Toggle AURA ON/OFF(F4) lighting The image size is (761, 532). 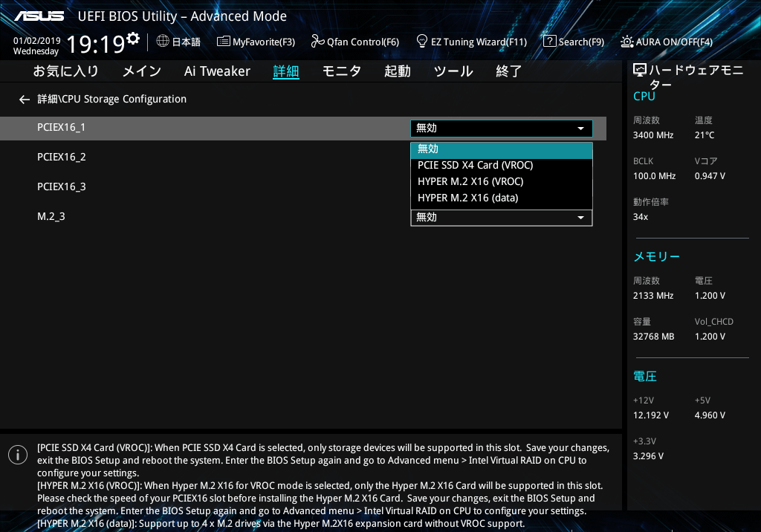667,42
